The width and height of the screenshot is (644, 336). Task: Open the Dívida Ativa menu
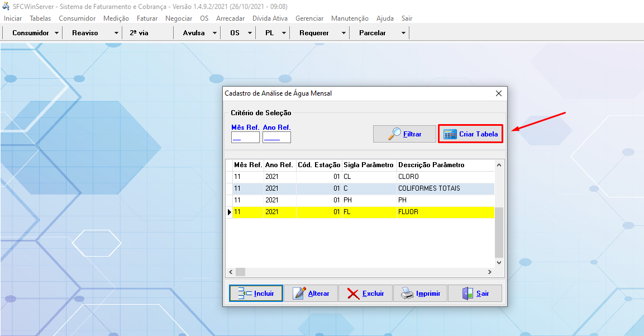tap(270, 18)
